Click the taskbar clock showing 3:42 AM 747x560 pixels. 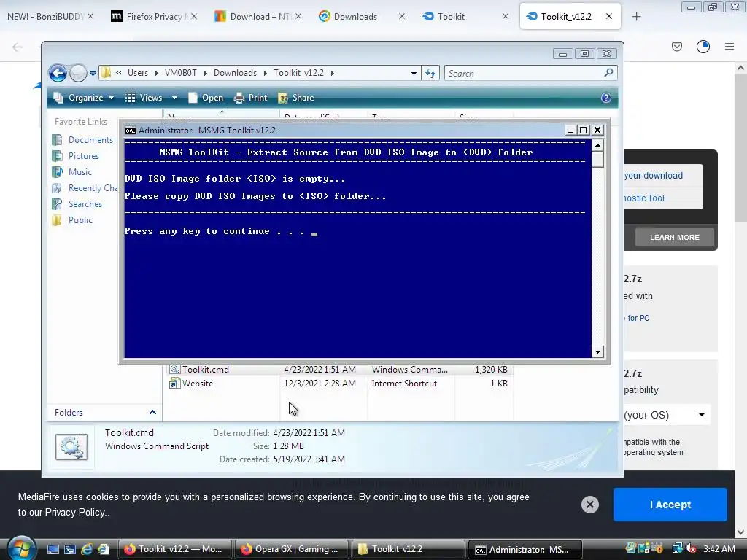coord(719,548)
